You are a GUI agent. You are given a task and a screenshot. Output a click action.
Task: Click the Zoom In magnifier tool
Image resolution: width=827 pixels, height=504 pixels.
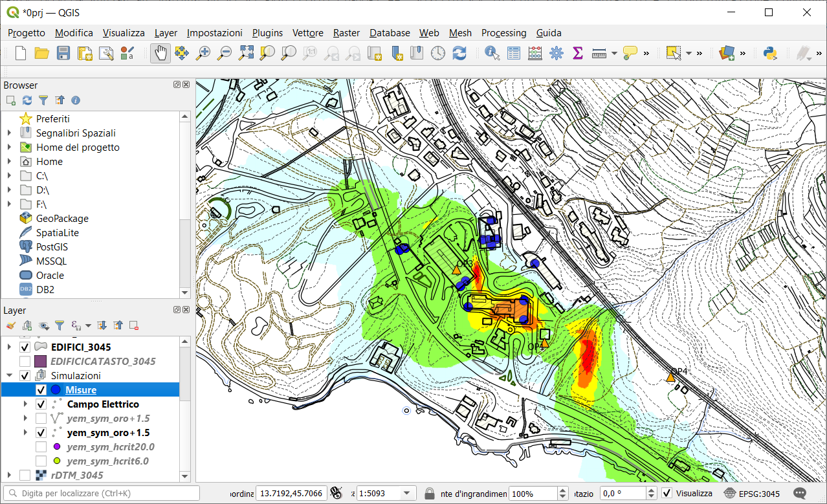(x=203, y=53)
